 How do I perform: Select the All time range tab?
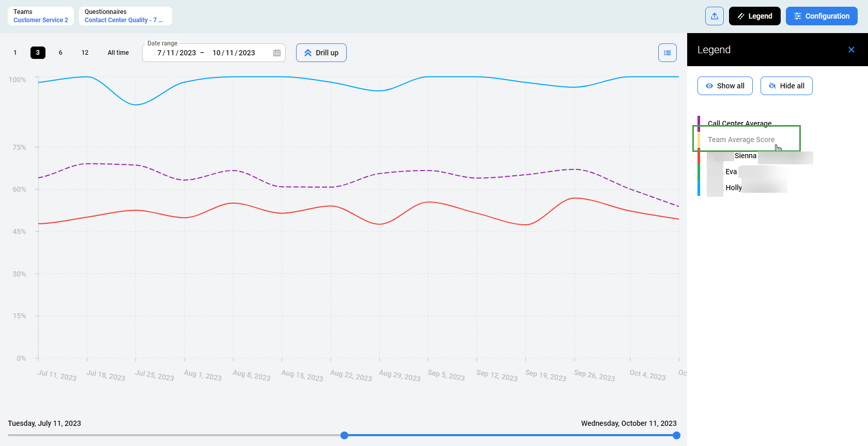(118, 53)
